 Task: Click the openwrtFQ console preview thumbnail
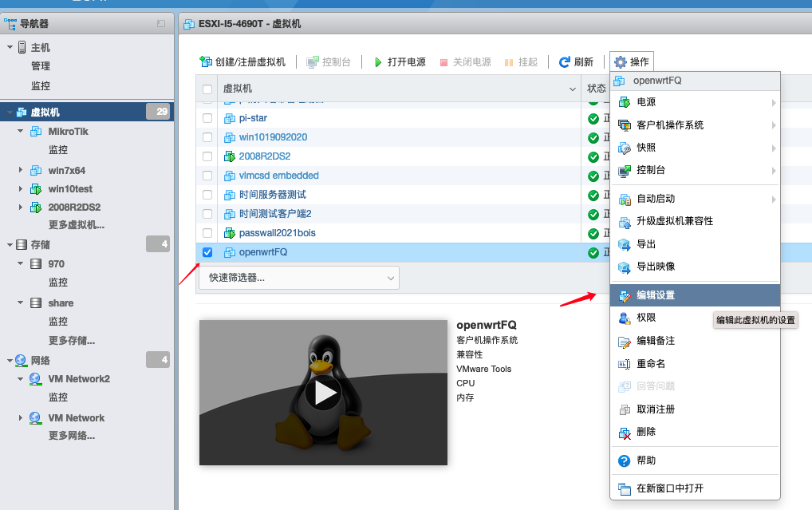(323, 393)
